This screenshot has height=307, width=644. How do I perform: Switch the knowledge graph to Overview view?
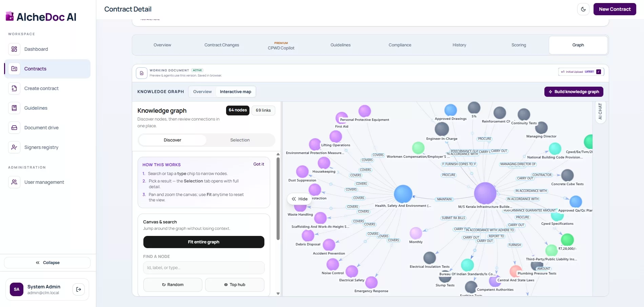point(202,92)
